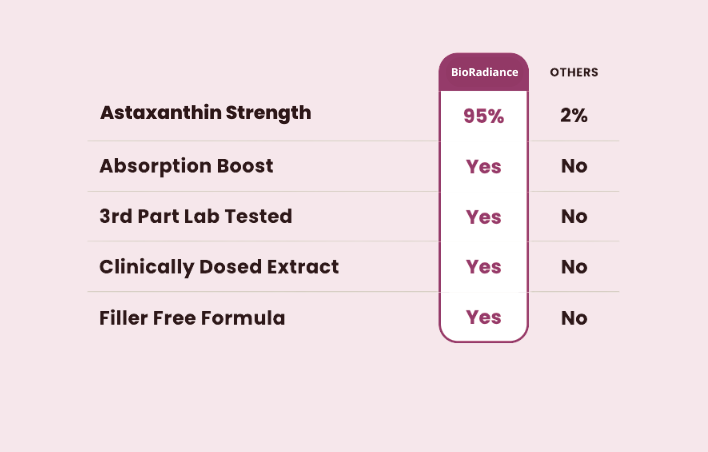Click the divider line under Astaxanthin Strength label
The height and width of the screenshot is (452, 708).
[260, 141]
